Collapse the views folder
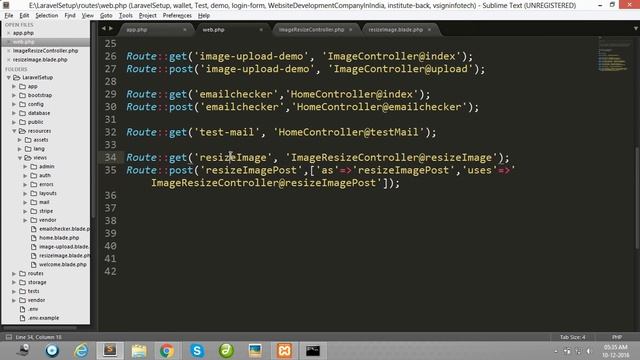The width and height of the screenshot is (640, 360). (x=20, y=158)
